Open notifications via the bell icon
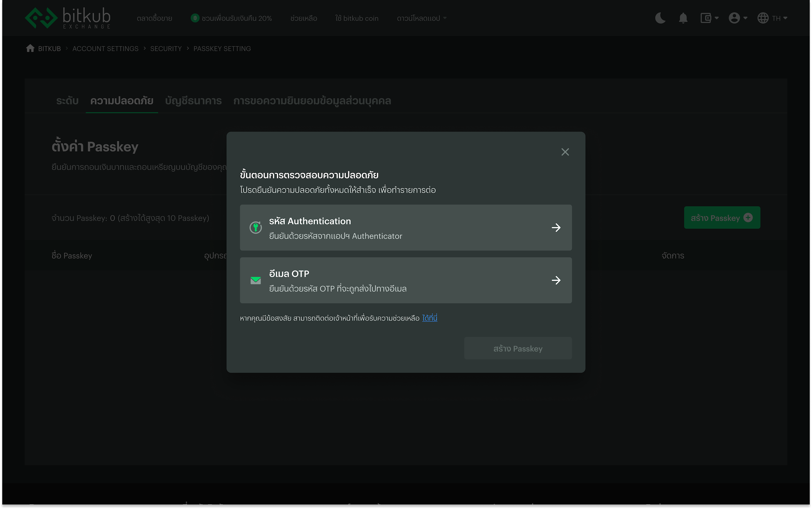The width and height of the screenshot is (812, 509). [683, 18]
